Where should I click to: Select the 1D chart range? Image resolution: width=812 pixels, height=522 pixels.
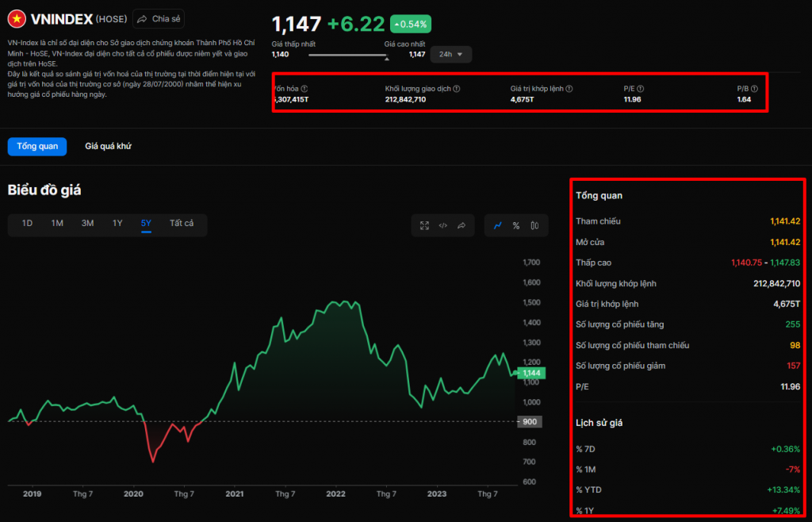(26, 223)
